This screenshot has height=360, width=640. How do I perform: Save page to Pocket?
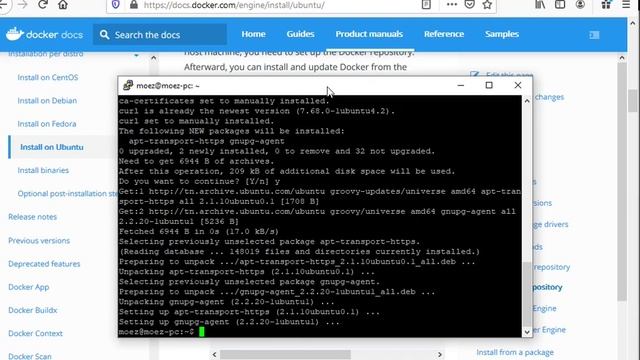click(470, 5)
